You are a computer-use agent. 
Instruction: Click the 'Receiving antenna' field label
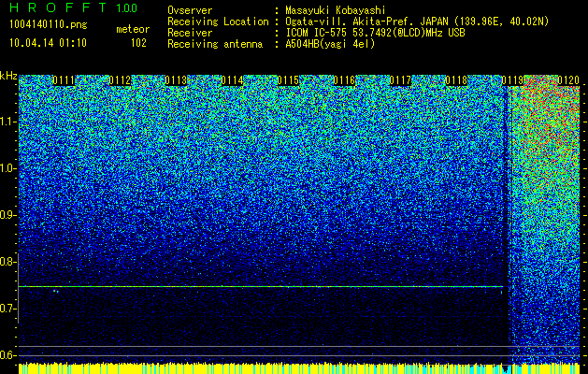215,44
